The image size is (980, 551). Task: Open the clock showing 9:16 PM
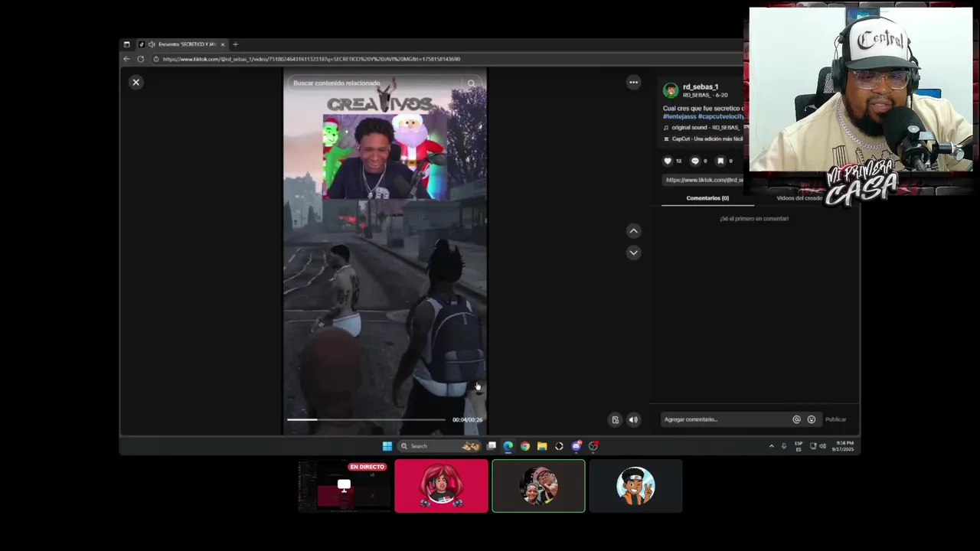point(844,446)
